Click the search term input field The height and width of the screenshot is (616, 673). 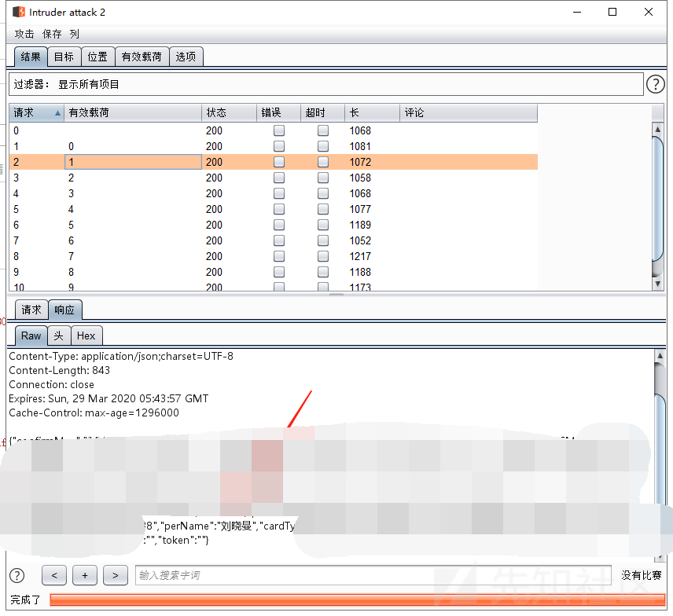point(373,575)
